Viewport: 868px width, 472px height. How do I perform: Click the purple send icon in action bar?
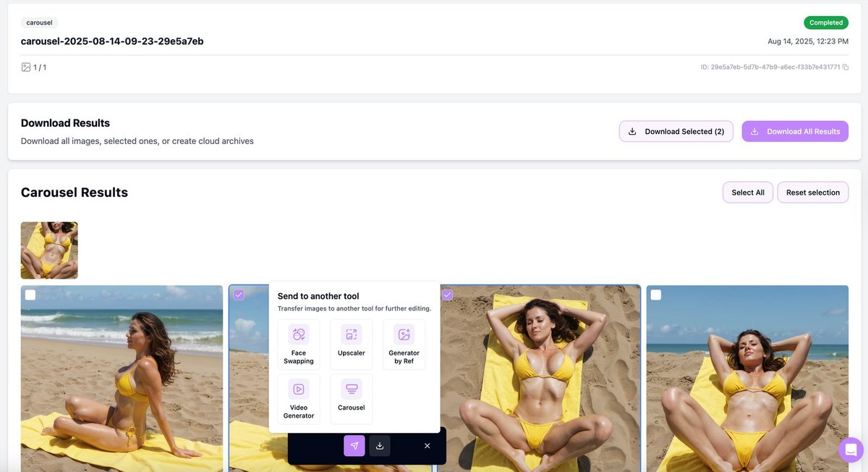(x=354, y=446)
